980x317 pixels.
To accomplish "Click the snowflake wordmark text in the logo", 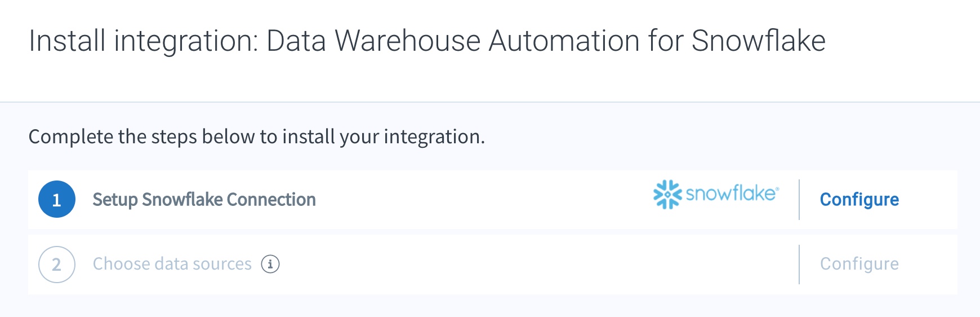I will tap(730, 193).
